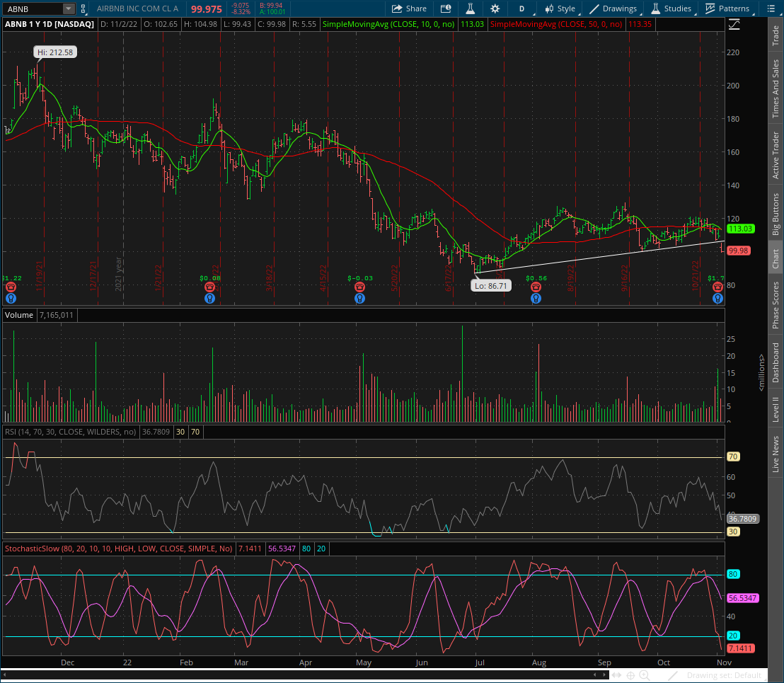784x683 pixels.
Task: Open the Live News side tab
Action: (x=776, y=454)
